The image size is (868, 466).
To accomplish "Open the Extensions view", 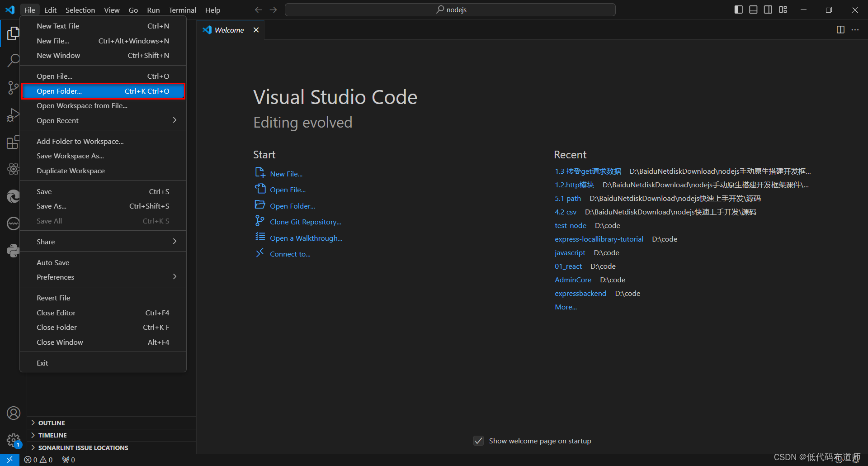I will (13, 142).
